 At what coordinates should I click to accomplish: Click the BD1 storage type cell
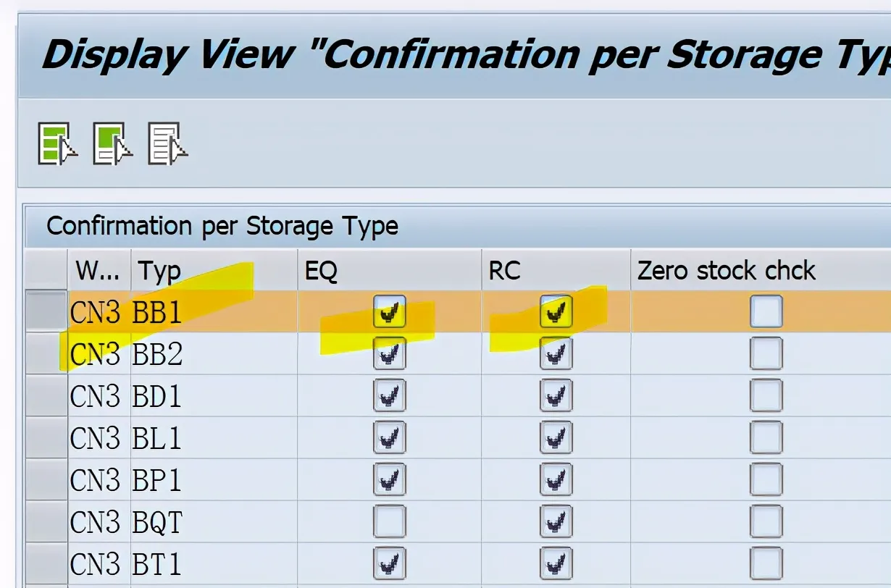[157, 396]
